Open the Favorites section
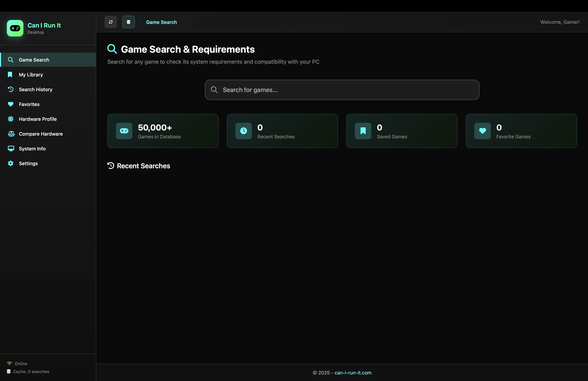 pyautogui.click(x=48, y=104)
